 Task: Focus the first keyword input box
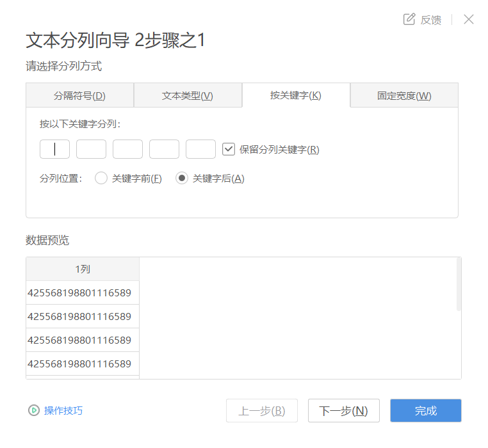[55, 149]
